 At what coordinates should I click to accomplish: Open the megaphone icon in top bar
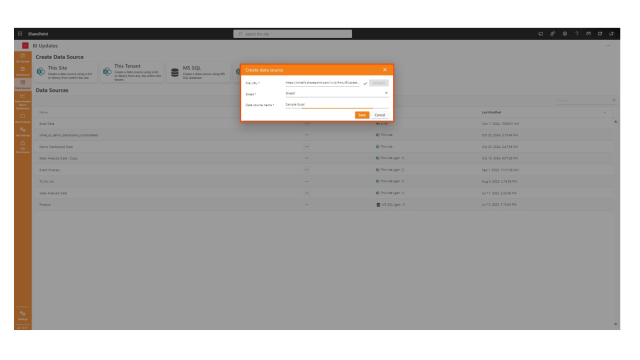tap(541, 34)
